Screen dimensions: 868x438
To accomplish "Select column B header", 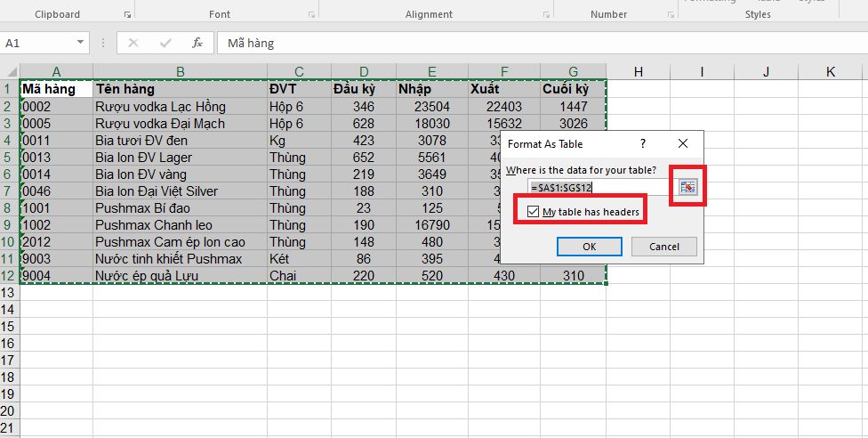I will pyautogui.click(x=180, y=71).
